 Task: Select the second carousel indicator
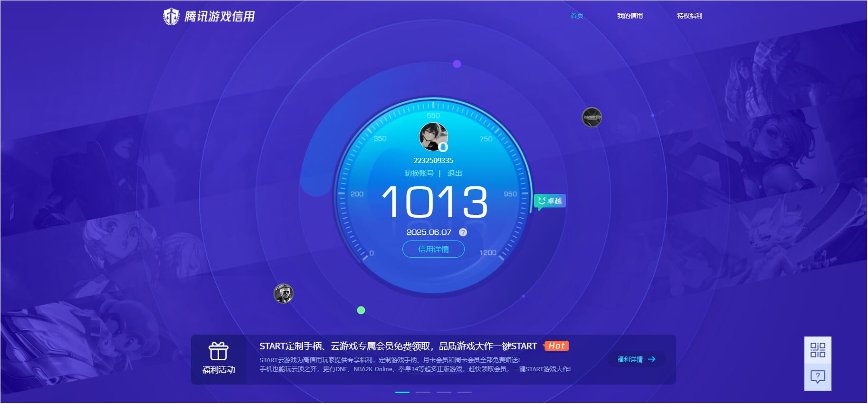point(423,393)
